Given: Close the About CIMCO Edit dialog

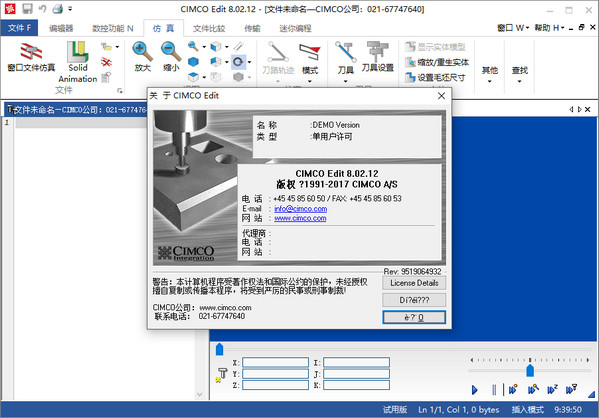Looking at the screenshot, I should [x=441, y=96].
